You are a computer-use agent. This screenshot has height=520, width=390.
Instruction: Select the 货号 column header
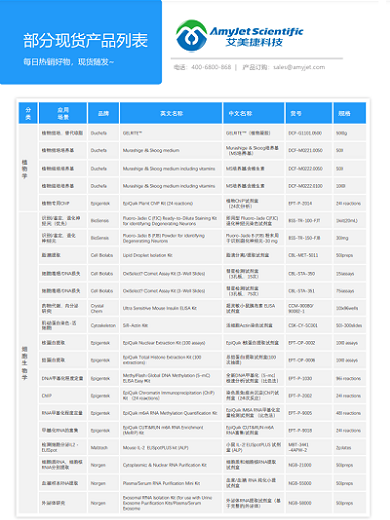click(309, 113)
